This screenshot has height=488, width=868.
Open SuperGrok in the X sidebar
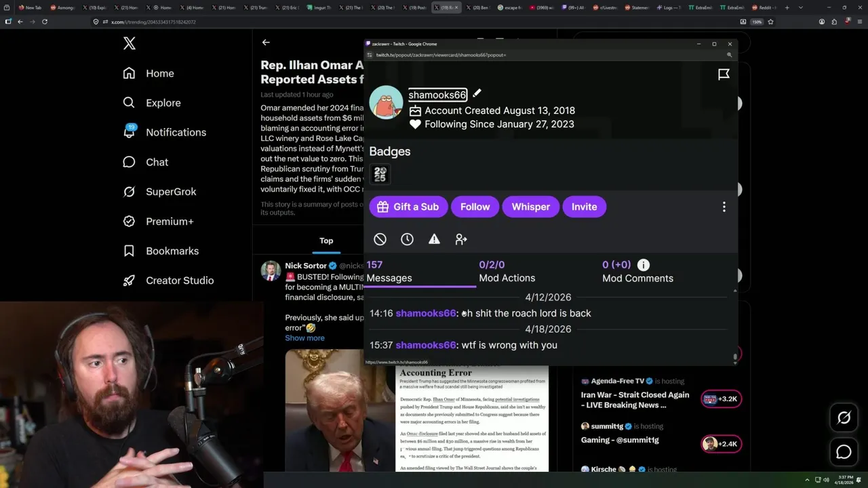click(159, 192)
